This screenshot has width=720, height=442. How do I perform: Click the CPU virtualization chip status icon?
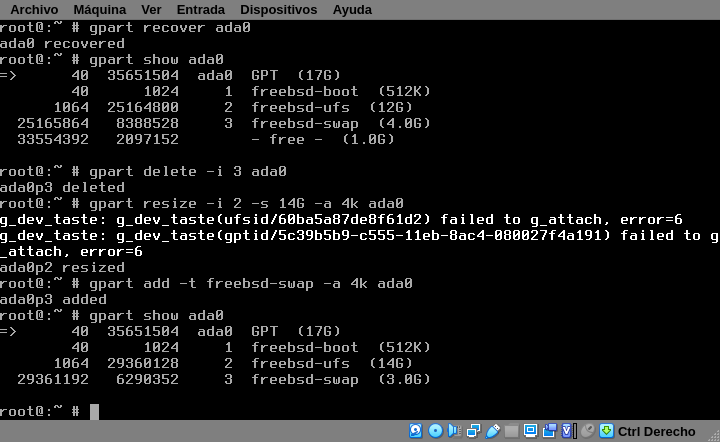pos(567,431)
